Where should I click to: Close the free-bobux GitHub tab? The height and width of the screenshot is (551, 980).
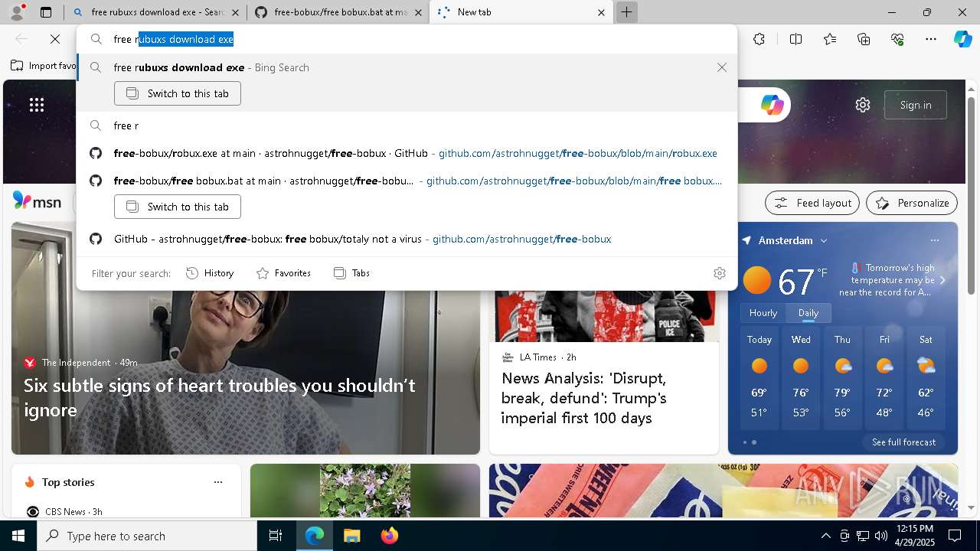coord(418,12)
